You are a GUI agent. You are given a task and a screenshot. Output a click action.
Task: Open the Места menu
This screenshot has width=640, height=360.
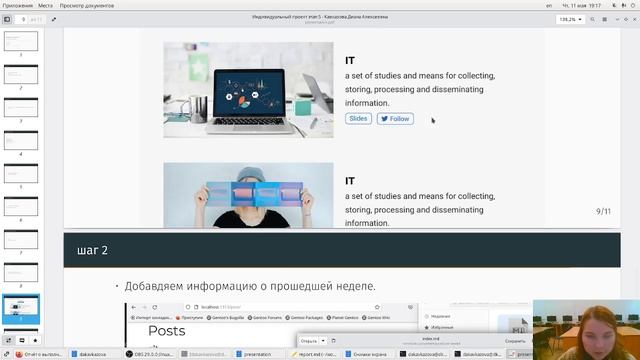point(45,6)
